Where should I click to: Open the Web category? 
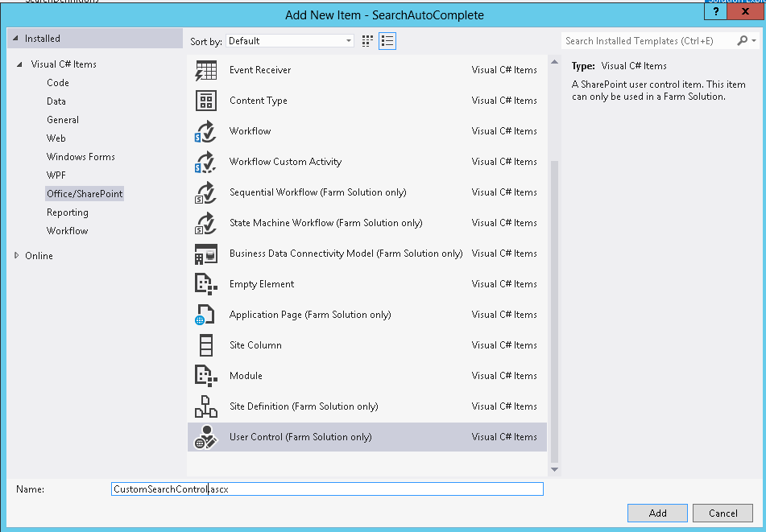point(56,138)
